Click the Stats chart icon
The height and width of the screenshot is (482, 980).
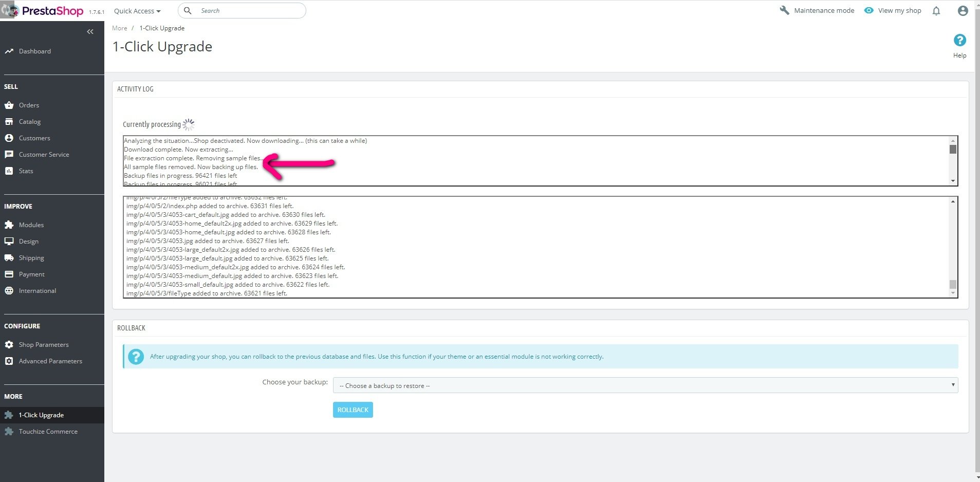click(x=9, y=171)
